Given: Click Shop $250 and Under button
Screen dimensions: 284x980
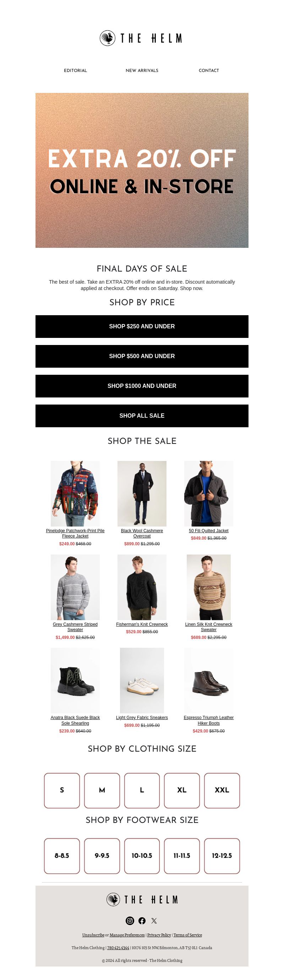Looking at the screenshot, I should tap(142, 327).
